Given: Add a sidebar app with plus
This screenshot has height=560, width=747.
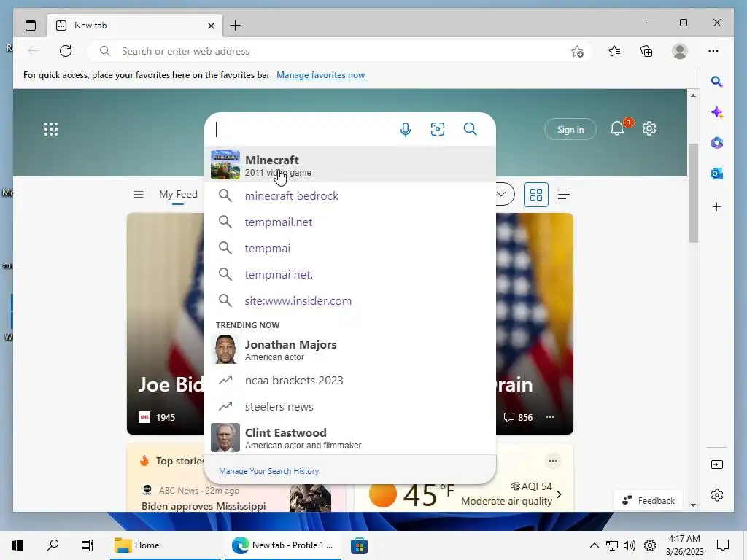Looking at the screenshot, I should point(716,206).
